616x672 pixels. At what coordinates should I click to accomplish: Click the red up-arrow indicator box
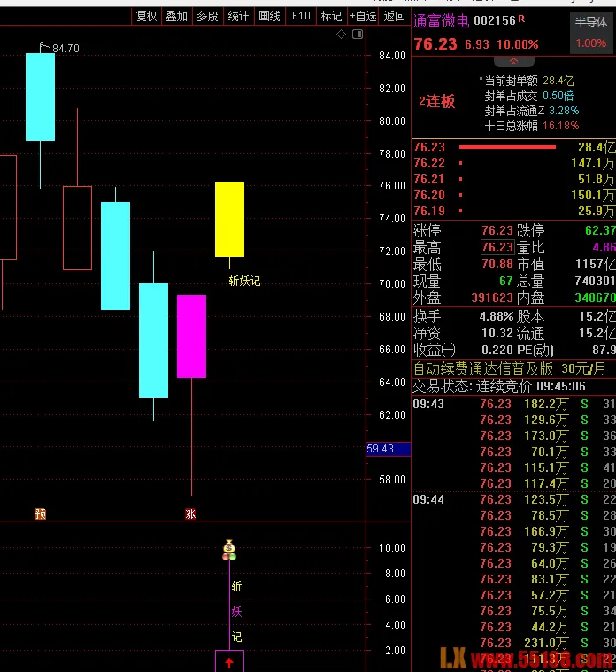coord(229,660)
